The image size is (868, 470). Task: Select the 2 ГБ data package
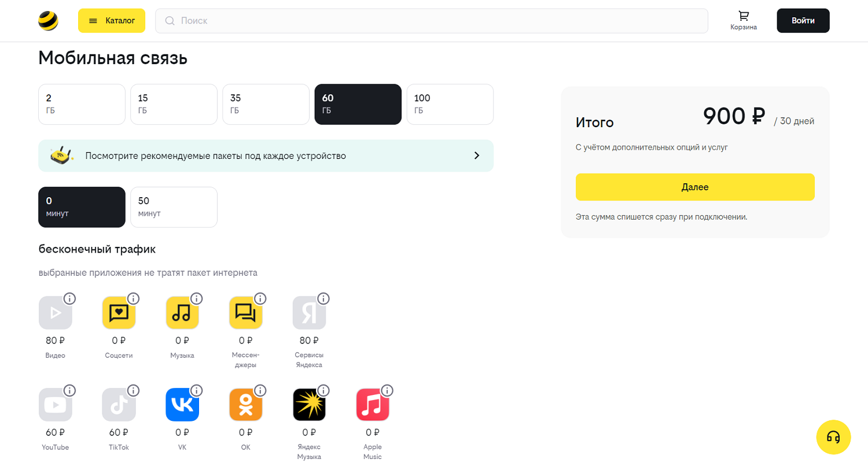pos(82,104)
